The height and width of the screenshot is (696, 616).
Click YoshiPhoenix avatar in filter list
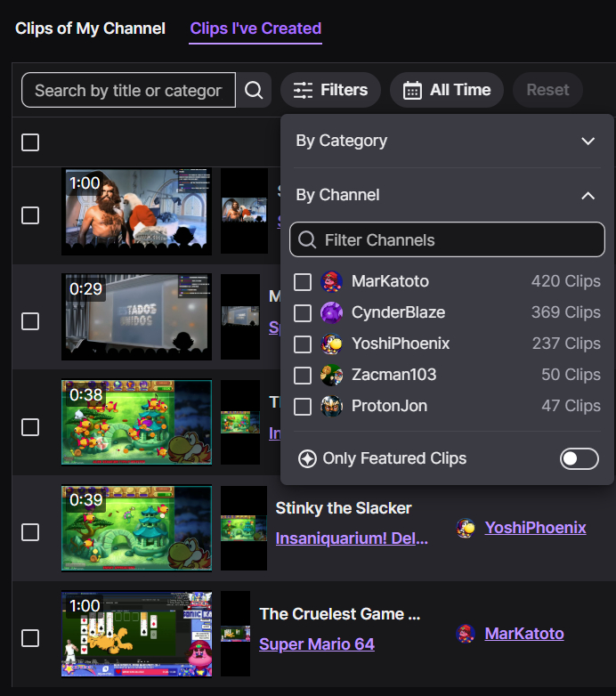pos(331,344)
